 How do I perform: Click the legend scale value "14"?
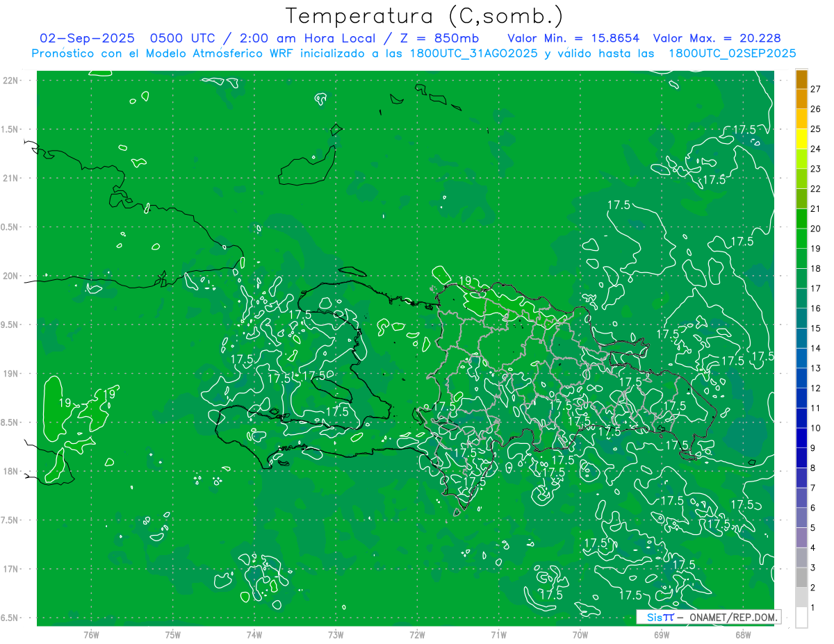tap(816, 348)
